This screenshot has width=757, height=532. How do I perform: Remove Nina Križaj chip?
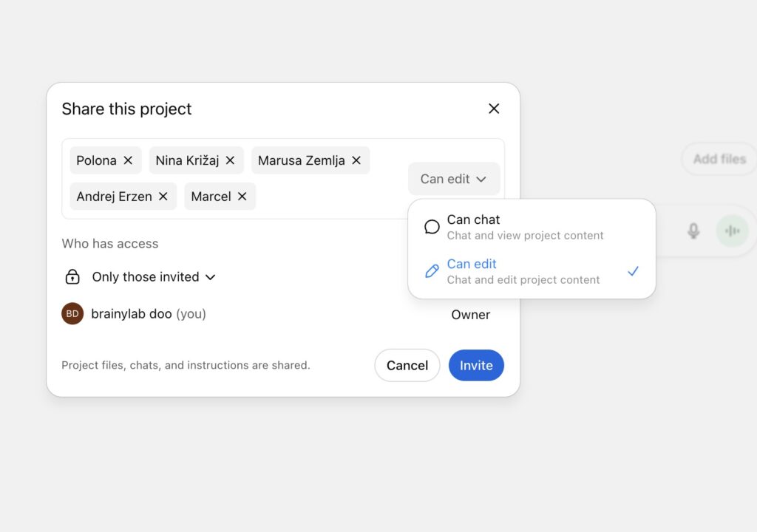[230, 160]
